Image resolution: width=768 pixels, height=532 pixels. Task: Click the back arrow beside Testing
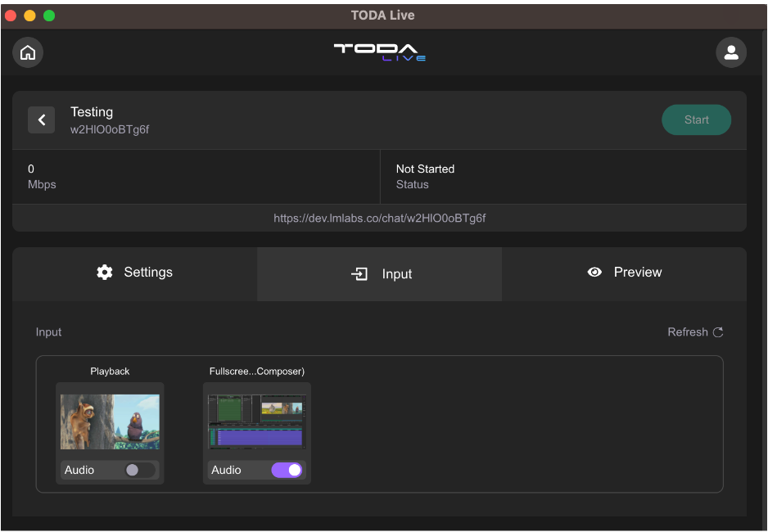[42, 120]
